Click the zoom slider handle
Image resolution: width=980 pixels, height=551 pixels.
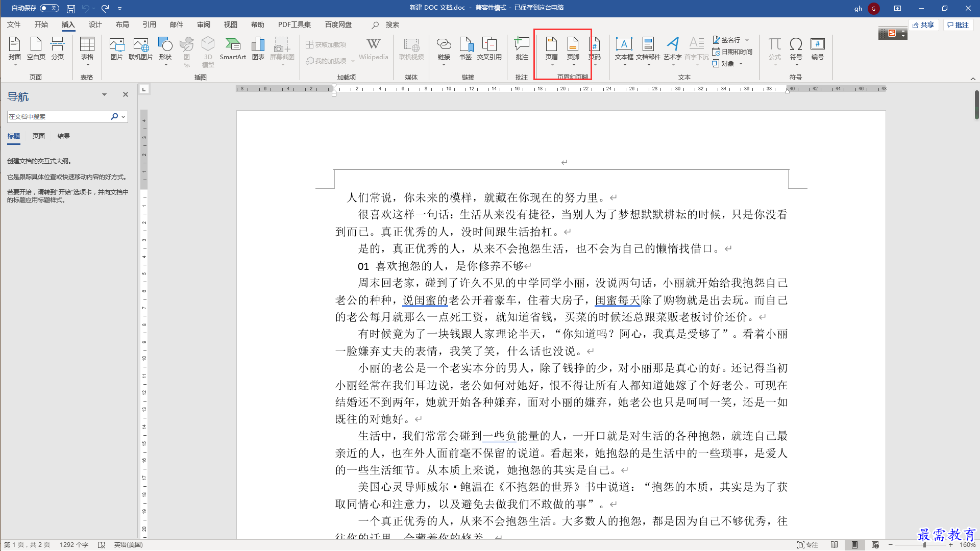(924, 545)
